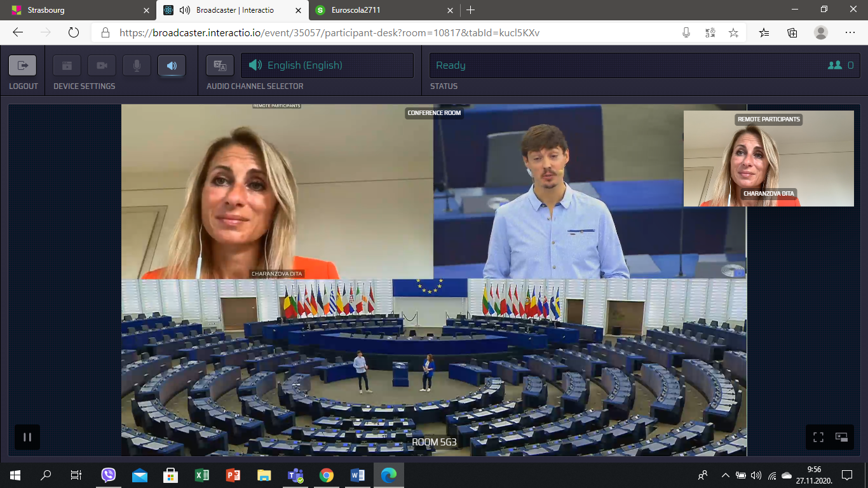This screenshot has width=868, height=488.
Task: Click the address bar URL
Action: pos(330,33)
